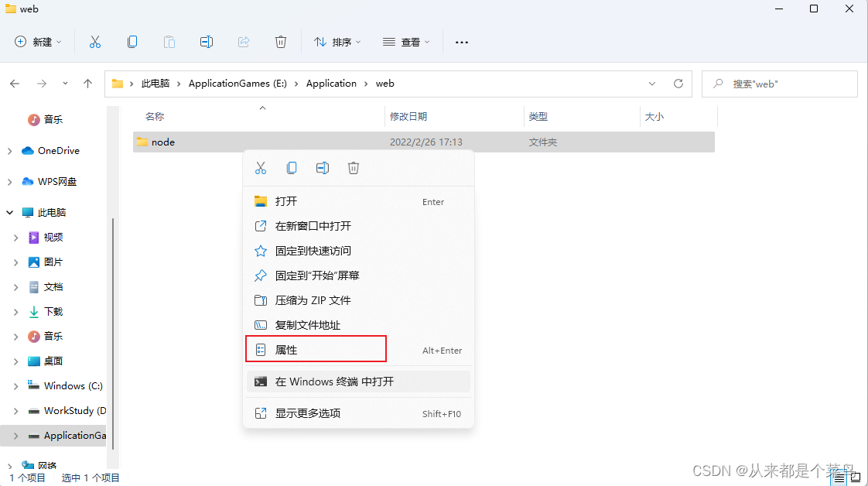Click the Share icon in the toolbar

[244, 42]
